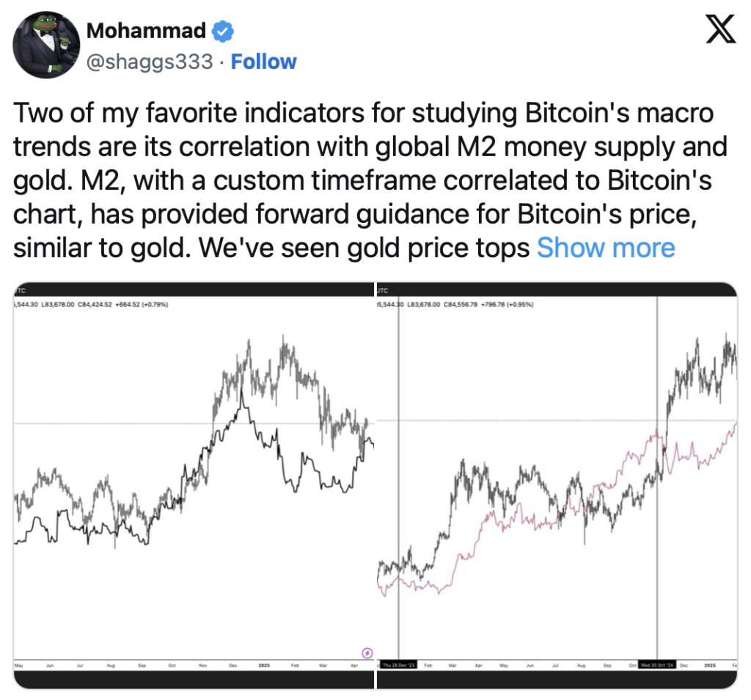Screen dimensions: 751x700
Task: Click the Aug label on right chart axis
Action: point(581,666)
